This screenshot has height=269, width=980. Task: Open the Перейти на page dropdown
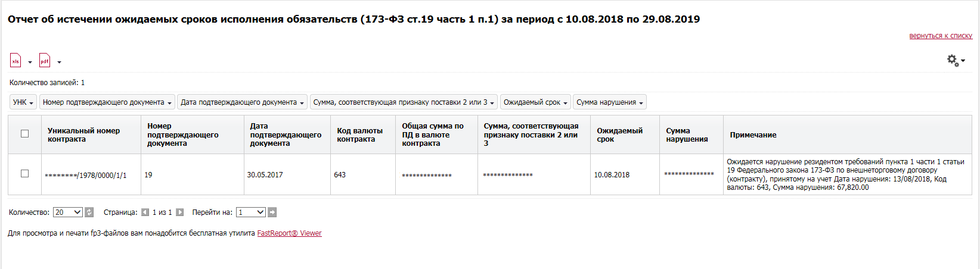point(251,212)
